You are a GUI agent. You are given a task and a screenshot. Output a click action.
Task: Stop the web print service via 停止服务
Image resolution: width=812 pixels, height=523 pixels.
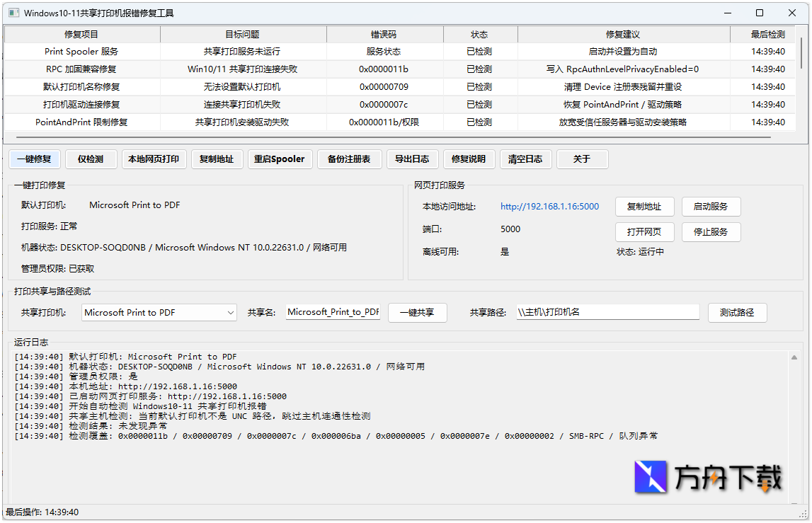(711, 232)
